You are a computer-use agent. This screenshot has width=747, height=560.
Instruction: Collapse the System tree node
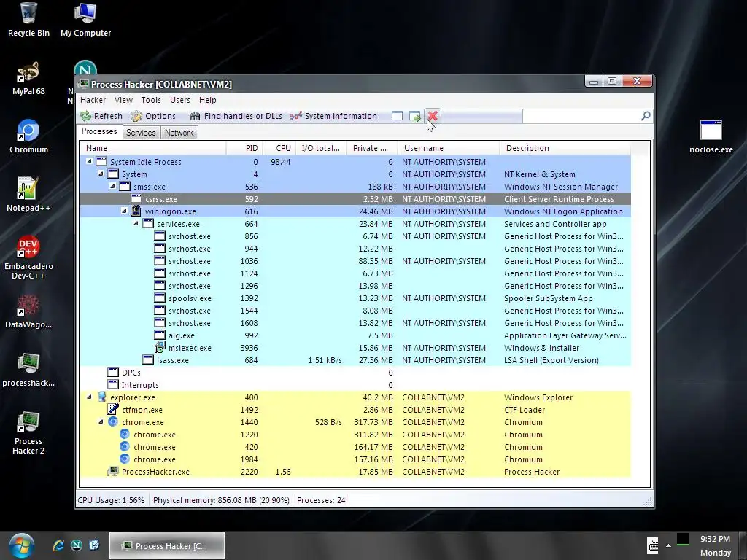click(101, 174)
